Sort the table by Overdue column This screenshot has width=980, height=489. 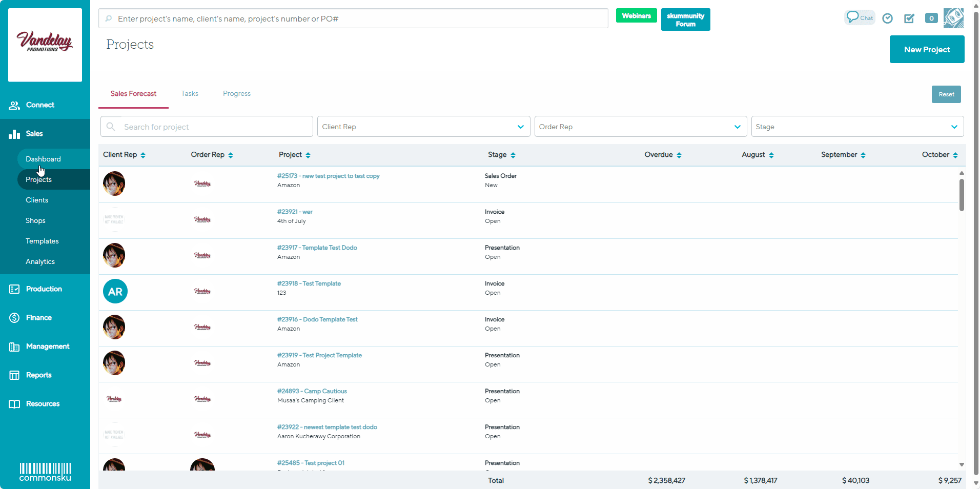tap(663, 155)
